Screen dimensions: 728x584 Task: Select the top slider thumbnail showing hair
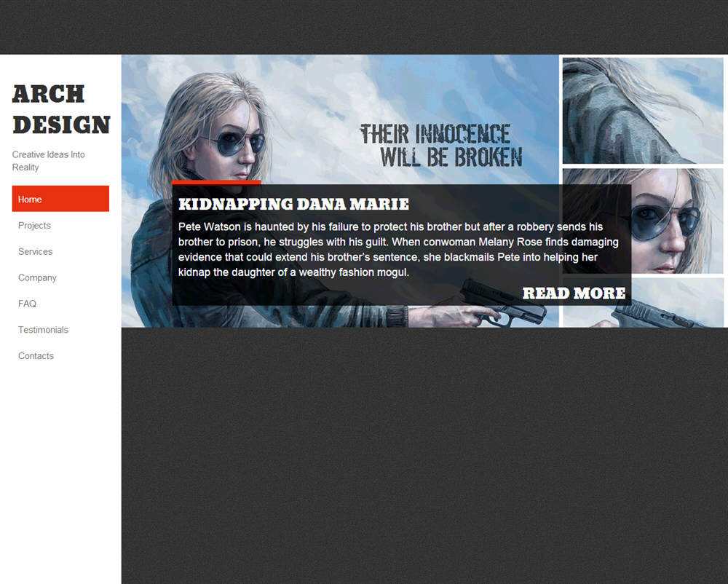(x=643, y=111)
